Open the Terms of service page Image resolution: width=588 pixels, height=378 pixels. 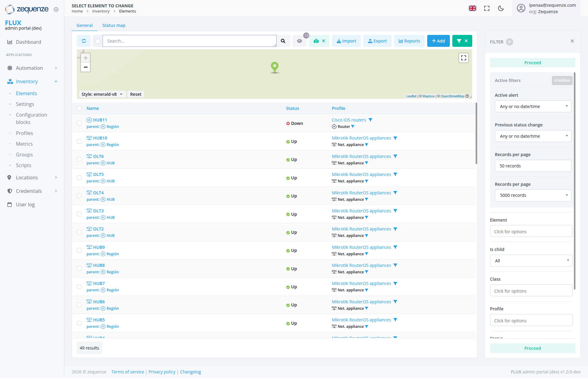[x=127, y=372]
